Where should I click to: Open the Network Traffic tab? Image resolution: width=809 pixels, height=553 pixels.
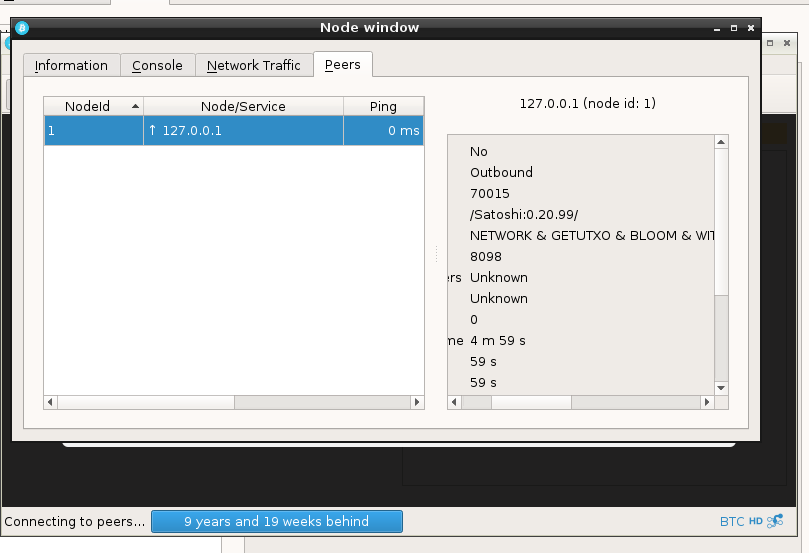pos(253,66)
